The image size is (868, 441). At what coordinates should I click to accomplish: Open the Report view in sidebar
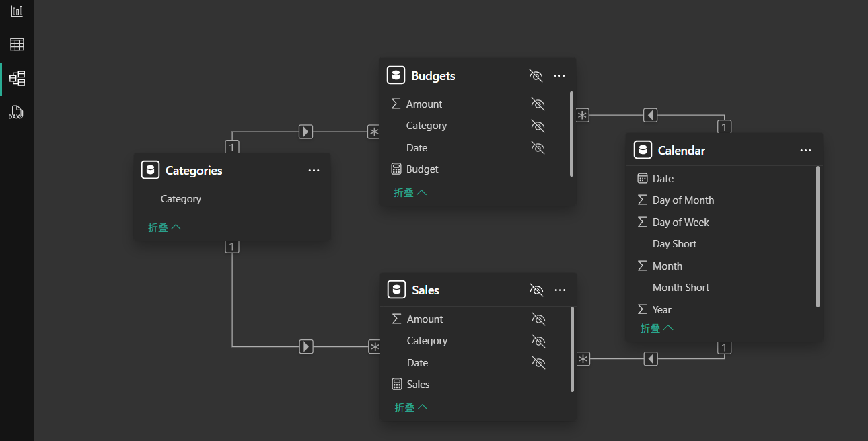pos(17,11)
